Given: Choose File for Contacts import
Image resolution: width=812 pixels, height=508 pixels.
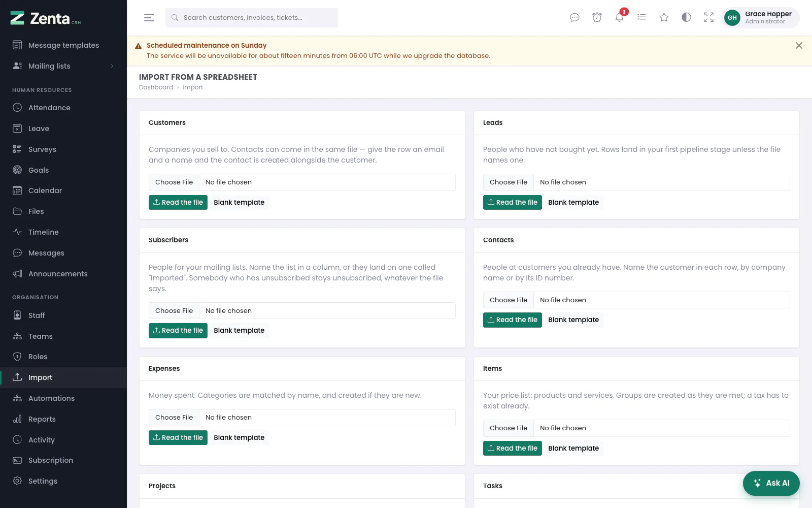Looking at the screenshot, I should click(x=509, y=300).
